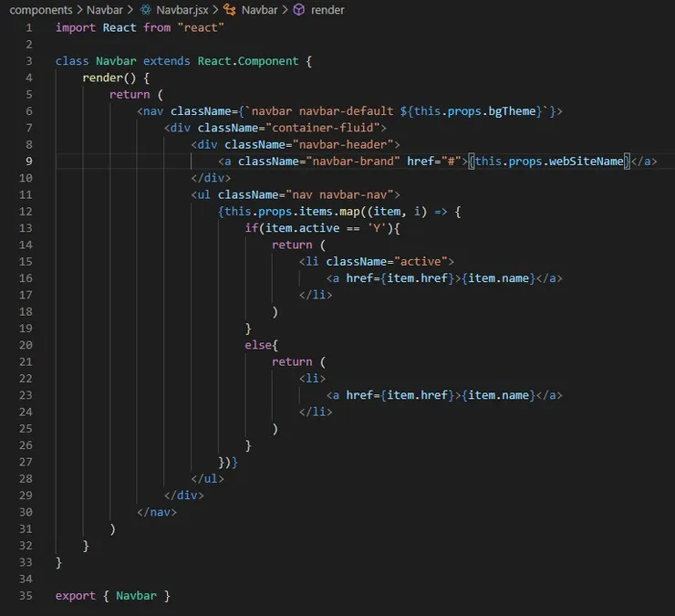Click the "nav navbar-nav" string

pos(339,195)
